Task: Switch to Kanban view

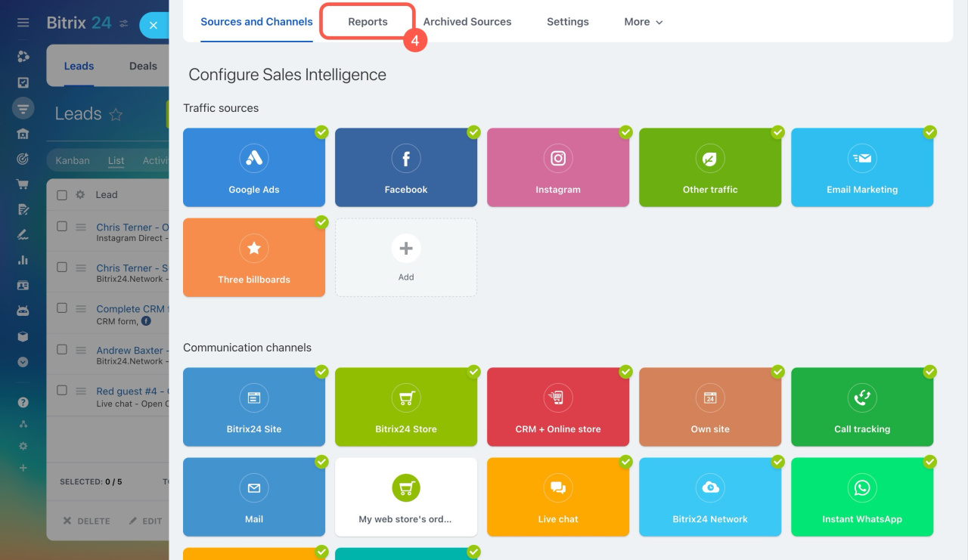Action: [73, 160]
